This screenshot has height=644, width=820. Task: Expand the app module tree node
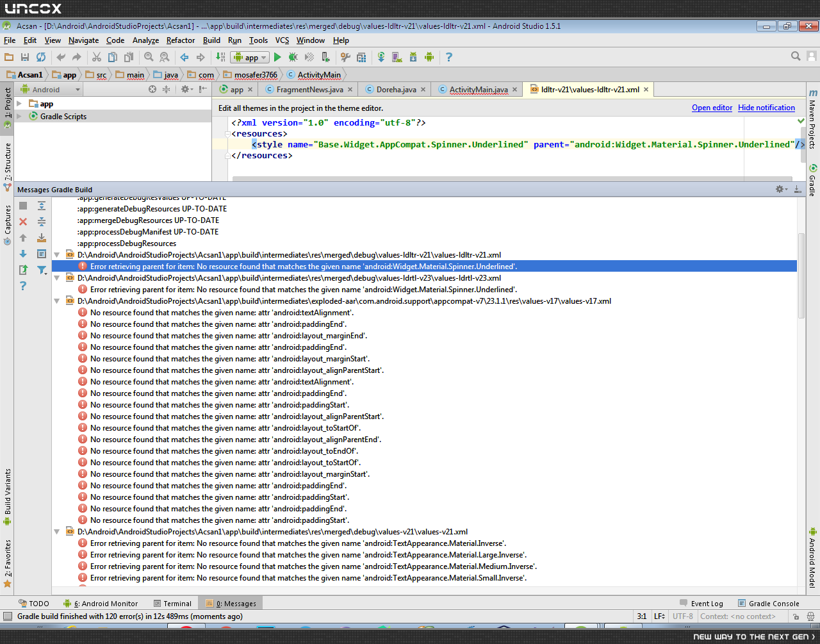[20, 104]
